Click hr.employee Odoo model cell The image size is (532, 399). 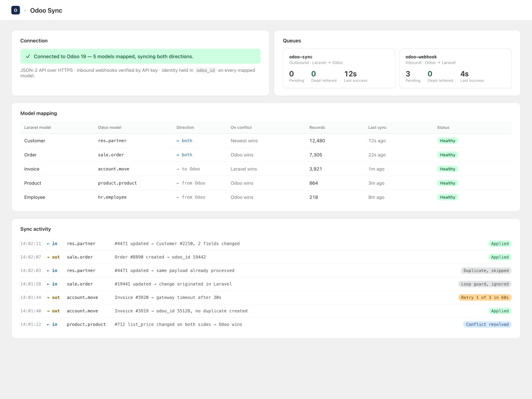[x=112, y=197]
